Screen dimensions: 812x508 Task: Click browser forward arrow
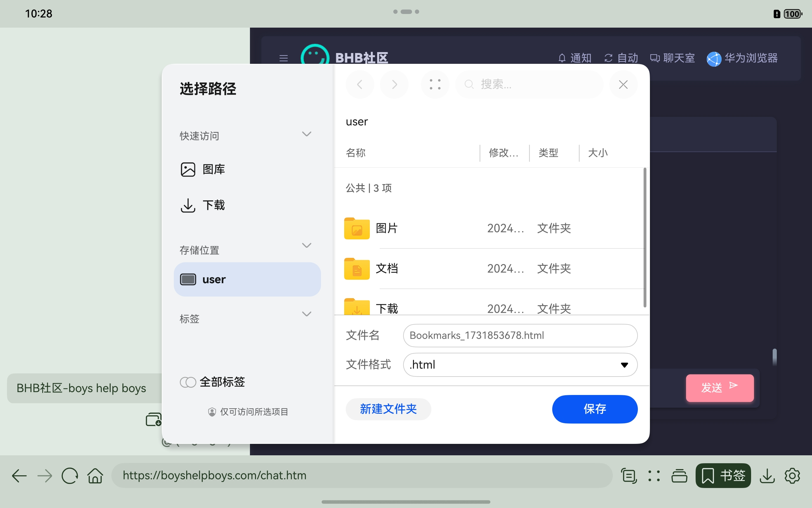45,476
